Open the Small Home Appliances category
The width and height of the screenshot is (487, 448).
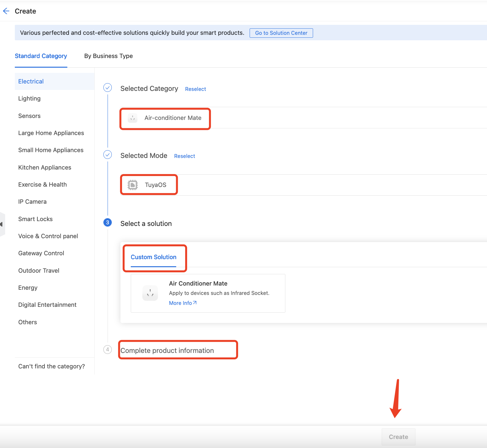54,150
